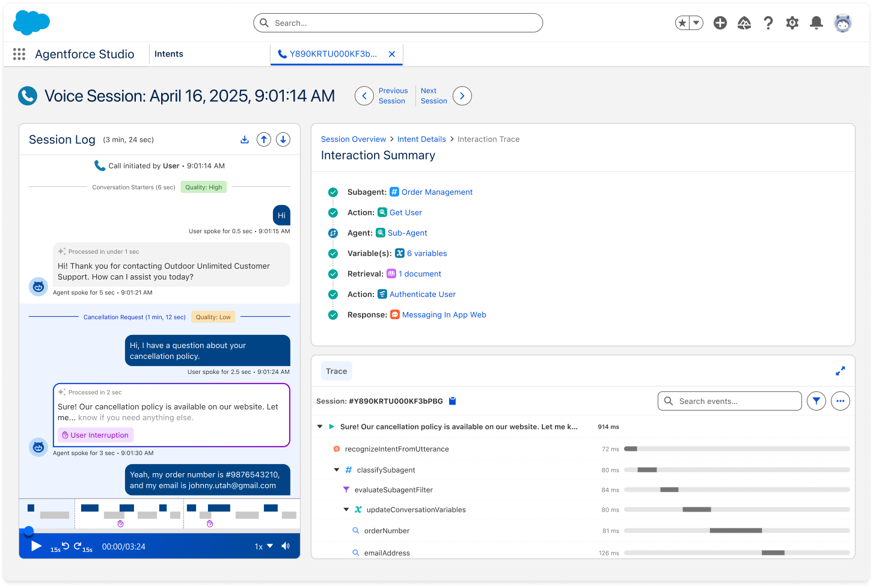Open the Sub-Agent link
Screen dimensions: 873x588
(x=408, y=233)
